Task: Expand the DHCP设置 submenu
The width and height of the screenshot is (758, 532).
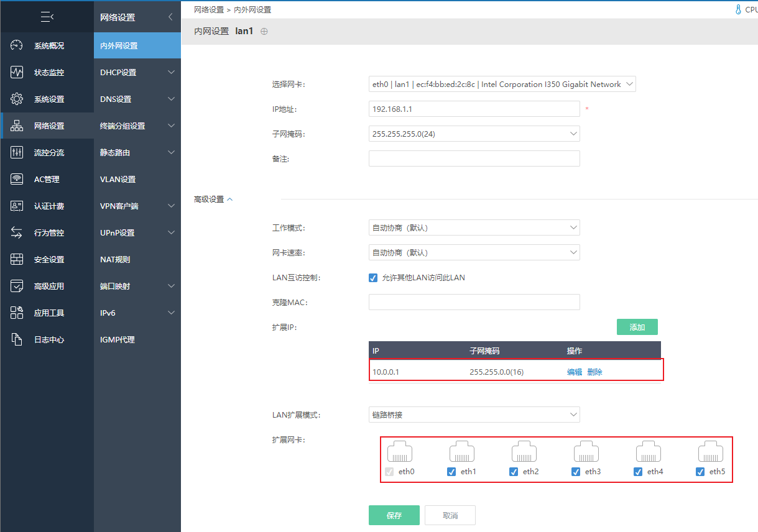Action: [x=137, y=72]
